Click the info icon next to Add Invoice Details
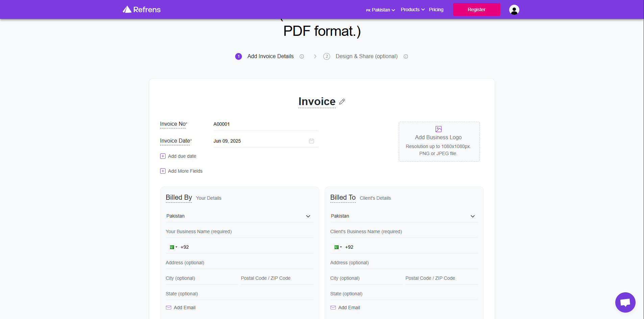The width and height of the screenshot is (644, 319). coord(302,56)
